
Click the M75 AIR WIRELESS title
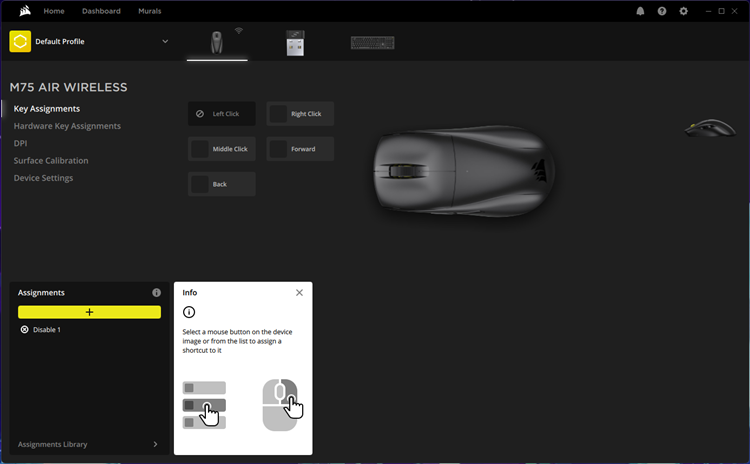coord(68,88)
